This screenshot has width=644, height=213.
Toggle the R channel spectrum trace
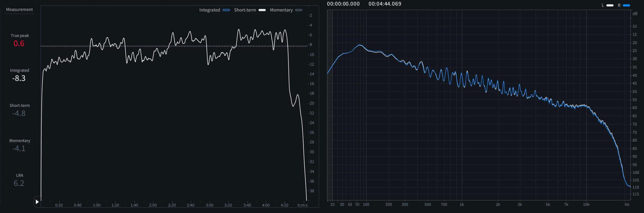coord(624,5)
